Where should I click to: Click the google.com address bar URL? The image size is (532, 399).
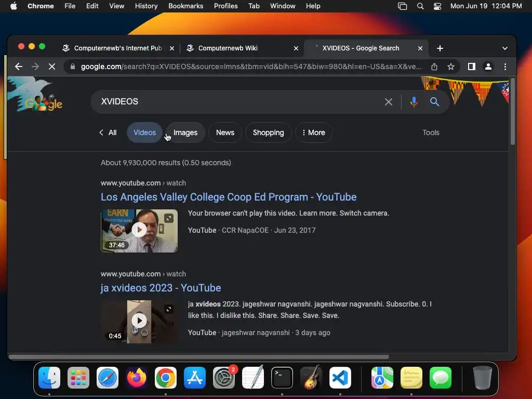(251, 66)
